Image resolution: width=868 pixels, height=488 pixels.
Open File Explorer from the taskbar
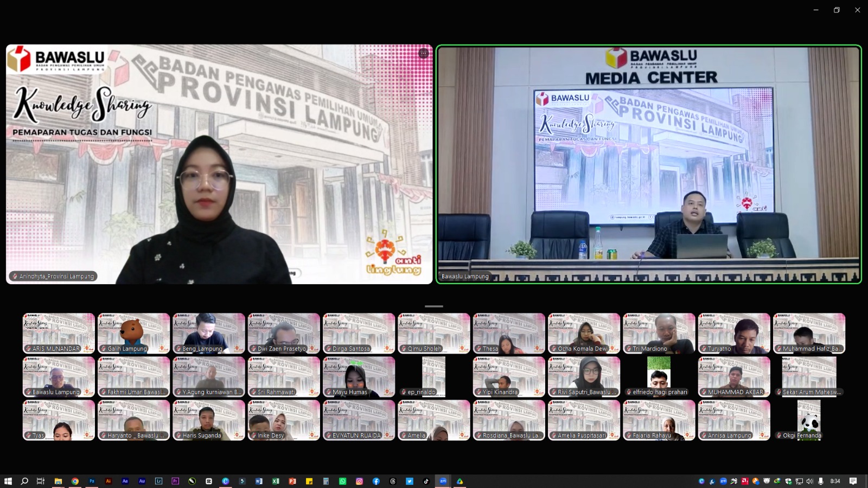pos(58,481)
